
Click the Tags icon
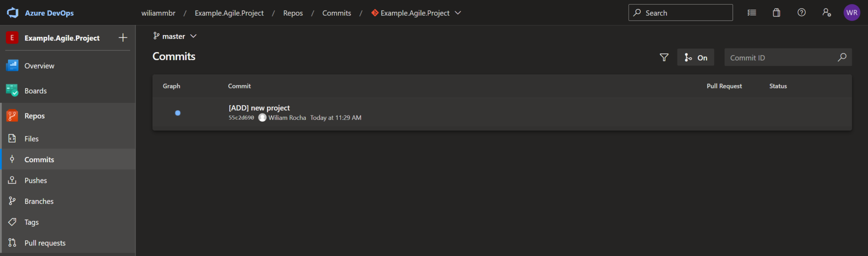click(12, 222)
